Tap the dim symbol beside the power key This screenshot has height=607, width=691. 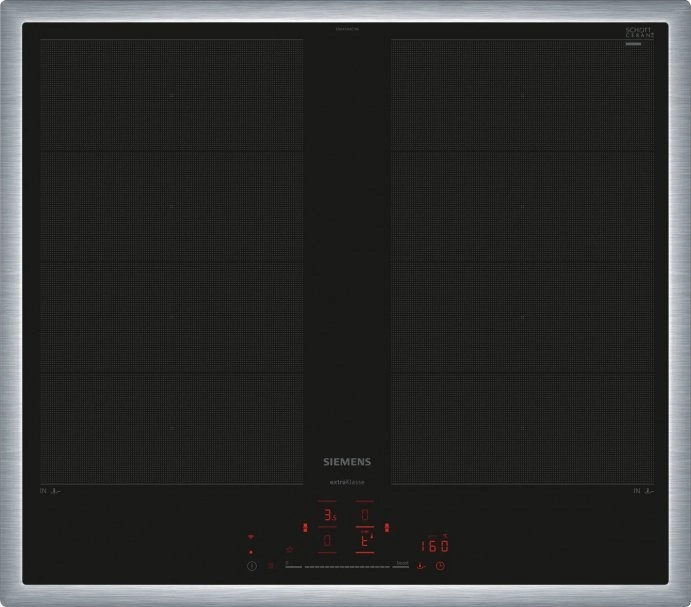(x=271, y=566)
